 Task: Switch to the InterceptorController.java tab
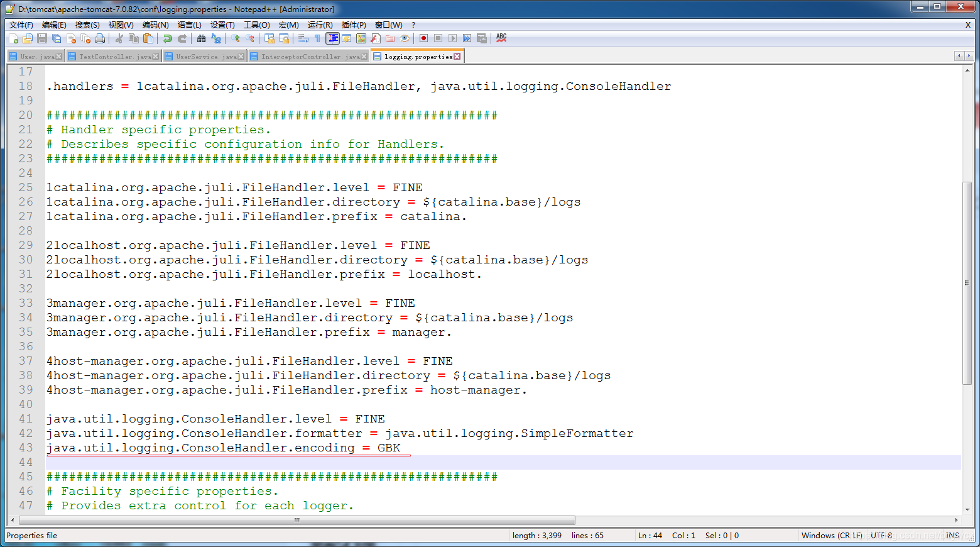(310, 57)
